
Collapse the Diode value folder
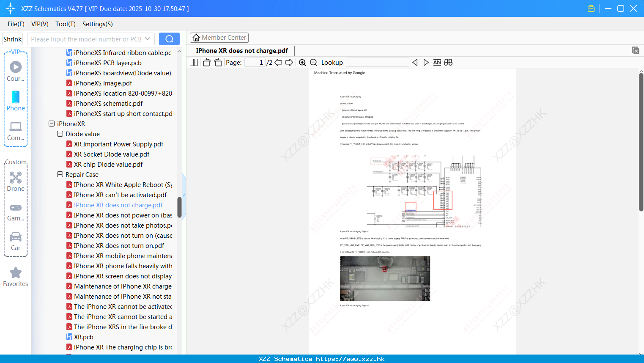(x=60, y=134)
